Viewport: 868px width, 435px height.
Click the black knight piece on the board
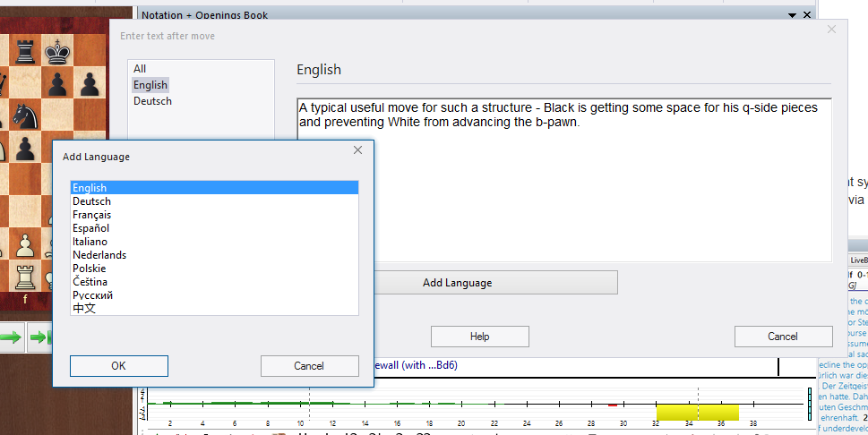26,114
